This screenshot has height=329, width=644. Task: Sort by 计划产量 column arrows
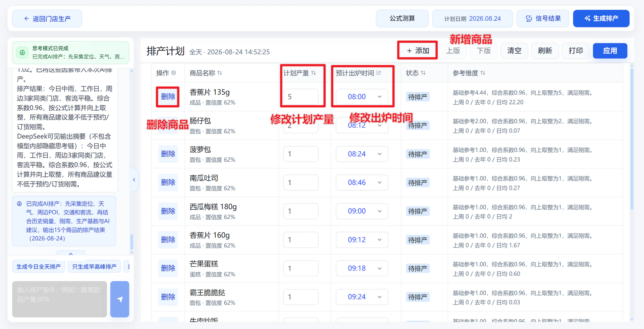coord(313,73)
